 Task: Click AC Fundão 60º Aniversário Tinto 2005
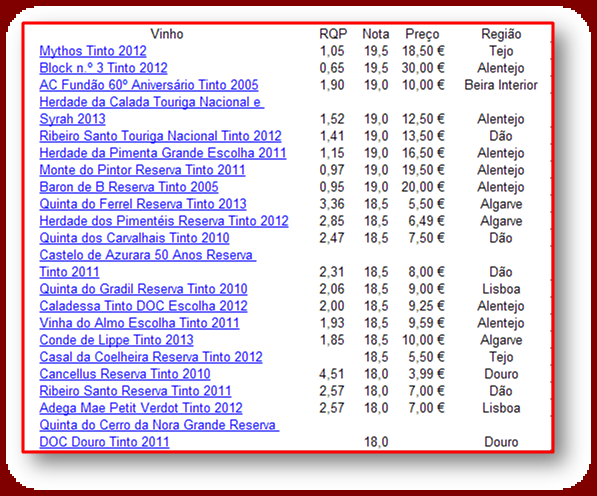coord(149,85)
